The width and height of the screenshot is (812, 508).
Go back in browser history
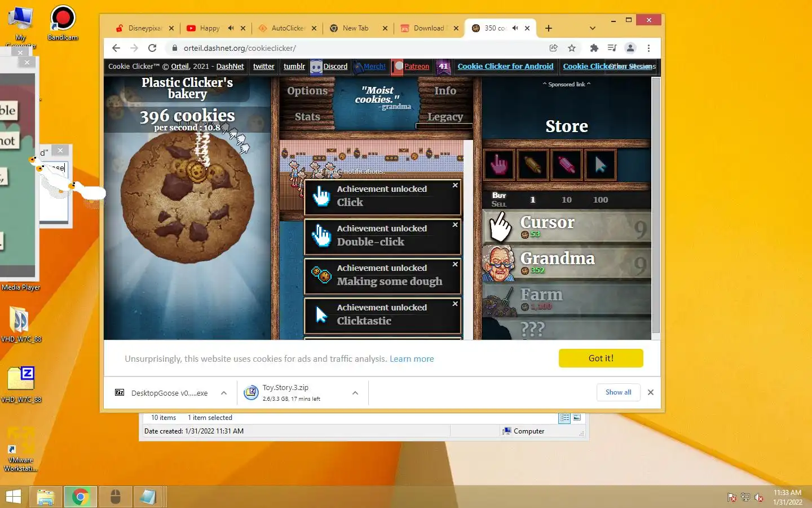click(x=116, y=48)
